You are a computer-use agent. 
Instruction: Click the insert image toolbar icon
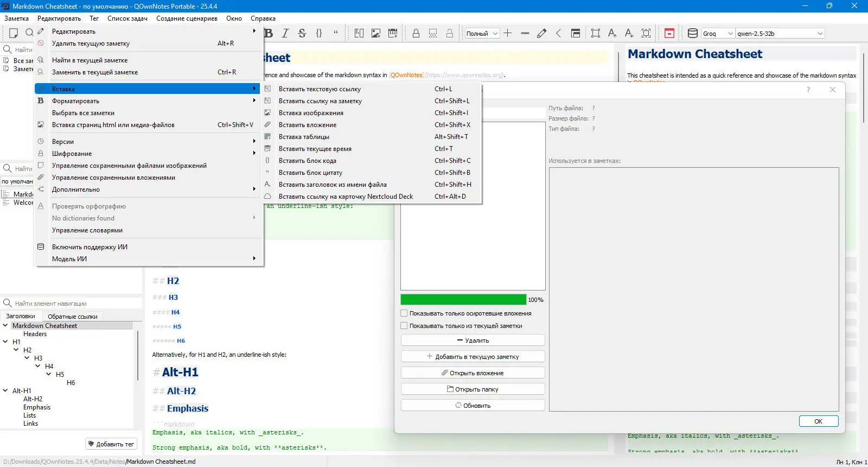[375, 33]
